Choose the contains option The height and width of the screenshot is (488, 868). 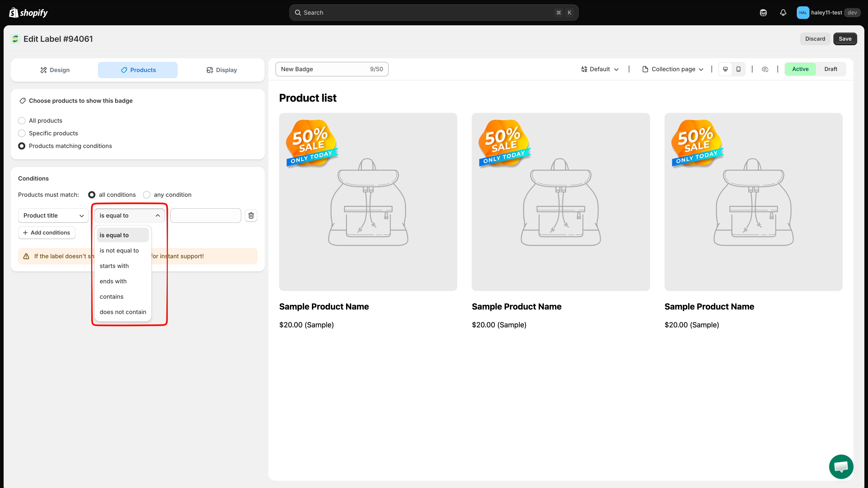tap(123, 297)
